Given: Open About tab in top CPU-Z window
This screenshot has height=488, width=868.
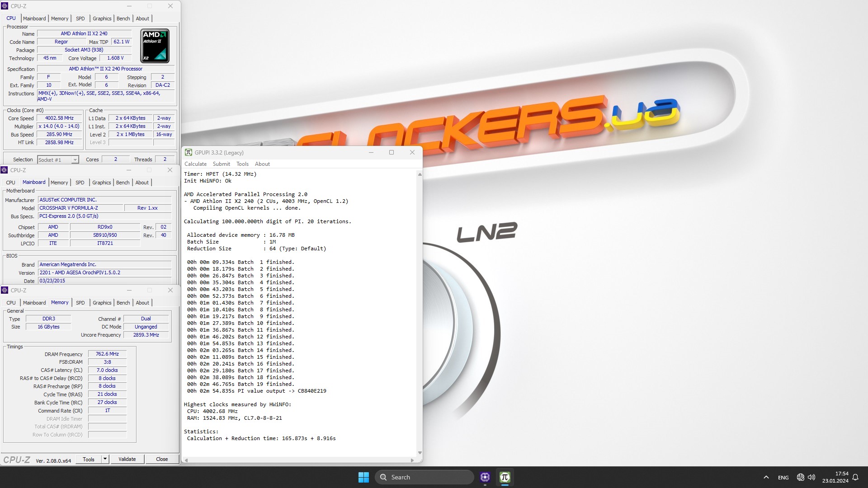Looking at the screenshot, I should pos(142,19).
